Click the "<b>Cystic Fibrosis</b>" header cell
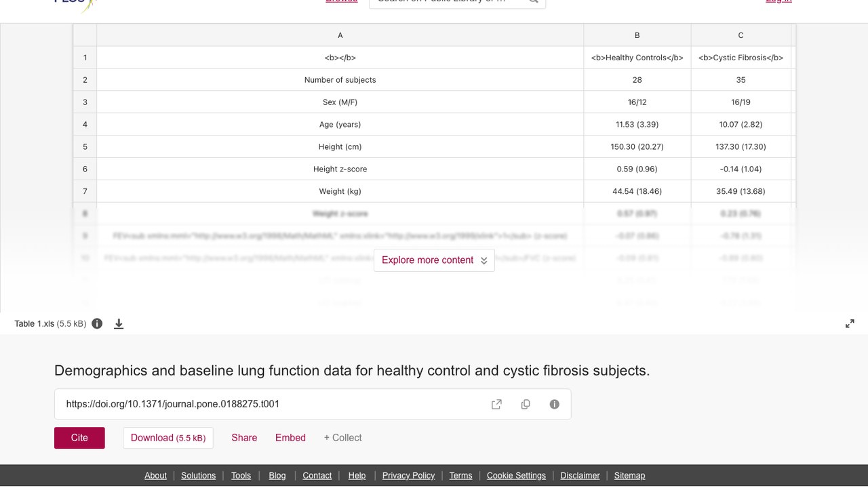 (741, 58)
